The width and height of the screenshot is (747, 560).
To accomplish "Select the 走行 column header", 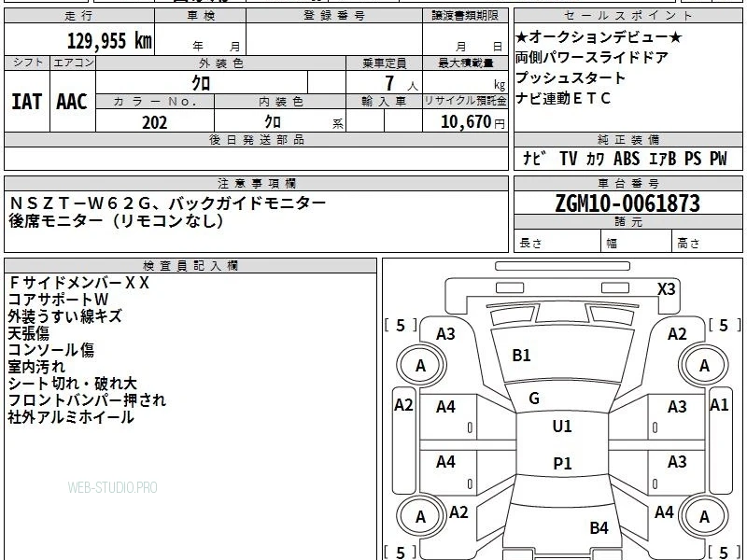I will click(79, 16).
